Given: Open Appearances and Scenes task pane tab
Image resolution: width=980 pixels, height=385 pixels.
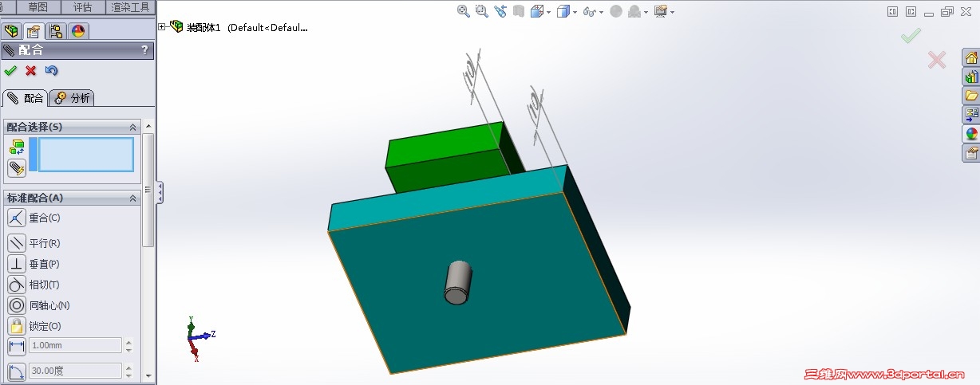Looking at the screenshot, I should coord(971,134).
